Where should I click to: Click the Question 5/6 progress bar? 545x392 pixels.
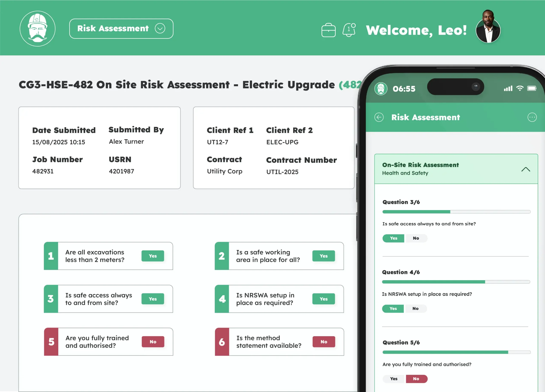tap(456, 352)
